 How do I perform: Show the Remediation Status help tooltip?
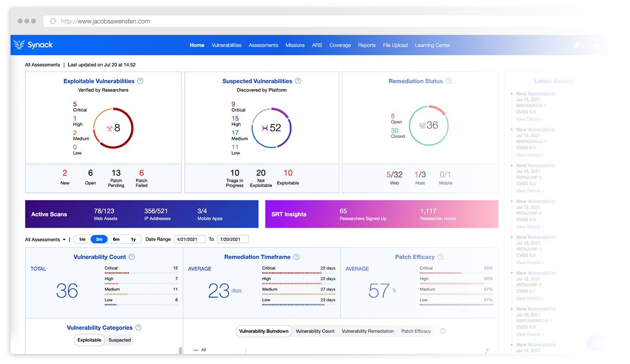pos(449,81)
